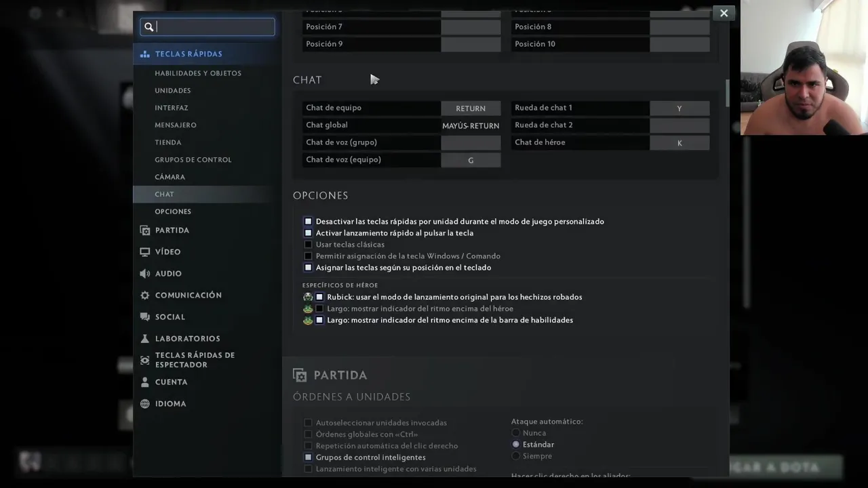
Task: Open the Habilidades y Objetos section
Action: (x=198, y=73)
